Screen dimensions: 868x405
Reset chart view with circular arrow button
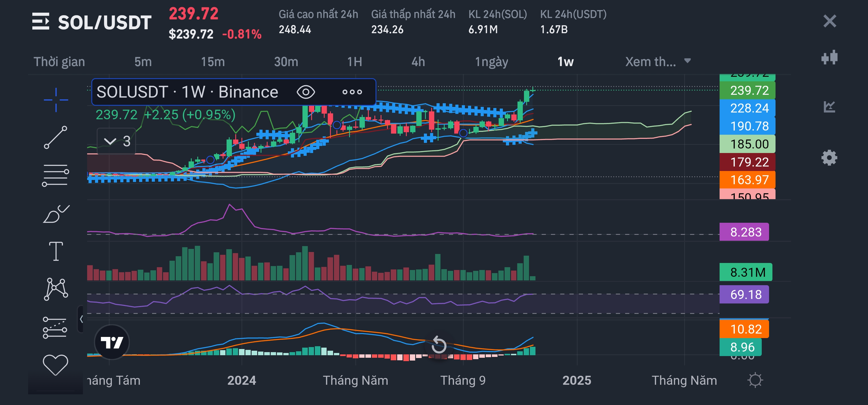coord(439,345)
